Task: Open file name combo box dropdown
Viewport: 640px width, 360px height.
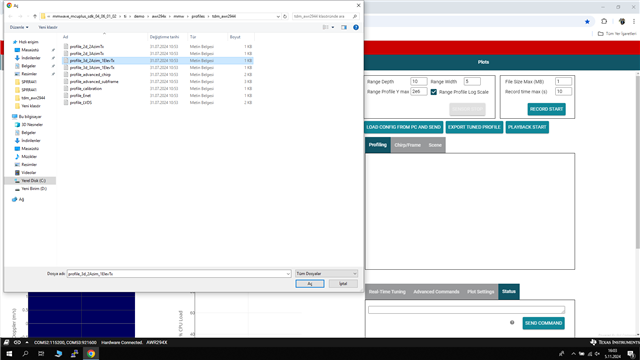Action: 288,274
